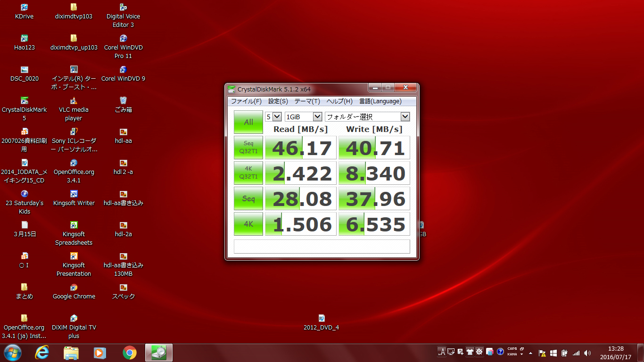Click the 4K write value 6.535
Viewport: 644px width, 362px height.
tap(374, 224)
